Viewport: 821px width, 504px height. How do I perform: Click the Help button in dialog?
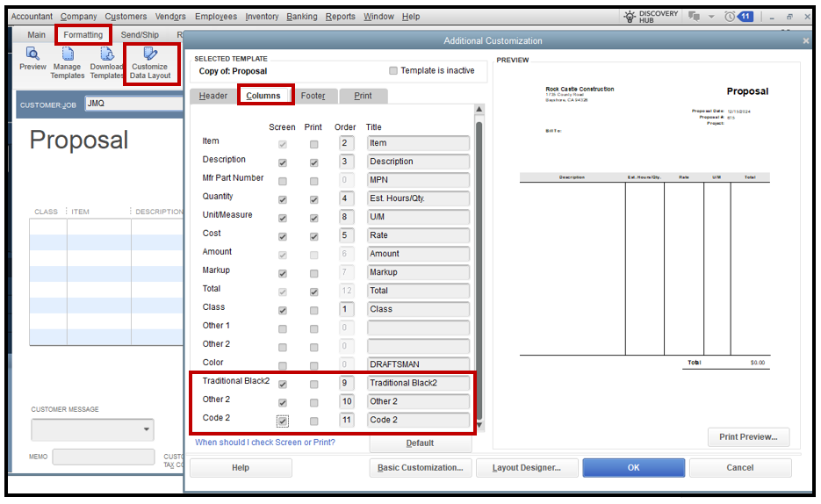point(241,468)
